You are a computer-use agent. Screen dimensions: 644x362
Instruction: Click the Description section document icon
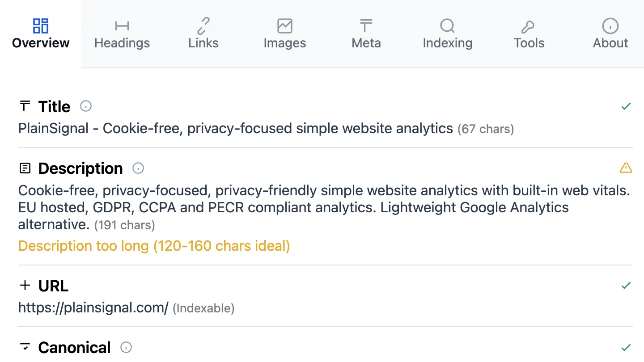[x=25, y=168]
